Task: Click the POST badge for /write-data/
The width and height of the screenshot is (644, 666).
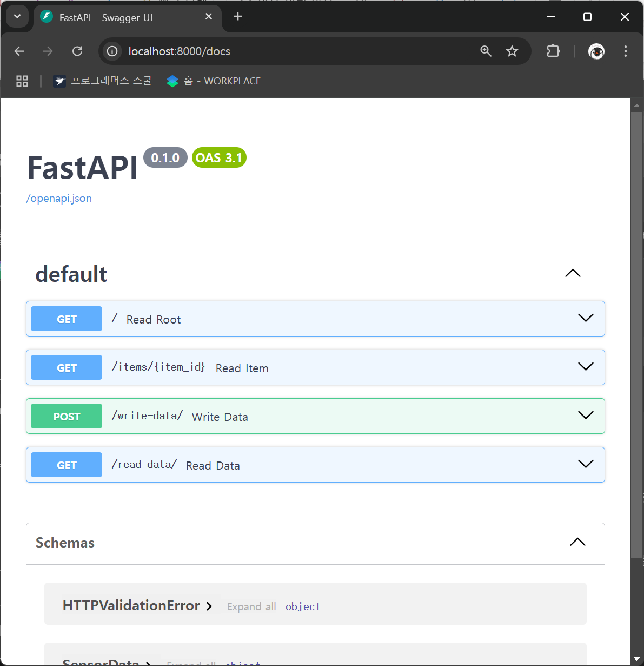Action: (67, 417)
